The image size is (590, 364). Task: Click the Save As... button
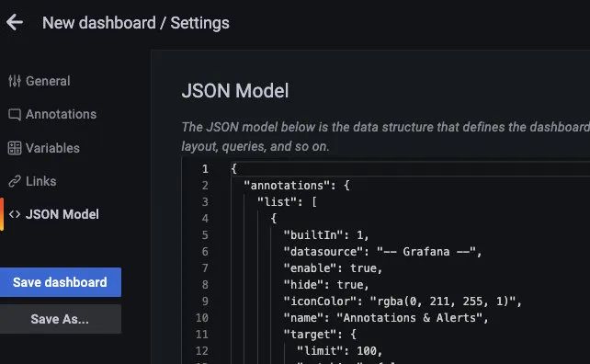point(61,319)
